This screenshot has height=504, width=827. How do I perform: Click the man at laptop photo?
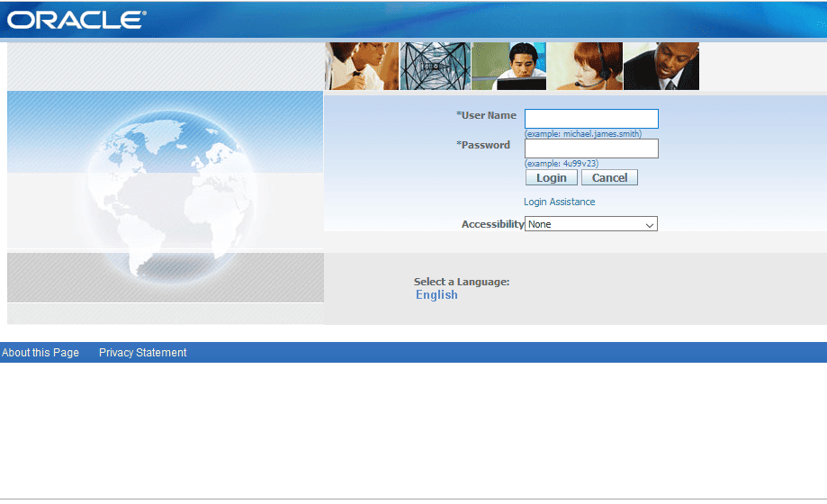click(509, 66)
